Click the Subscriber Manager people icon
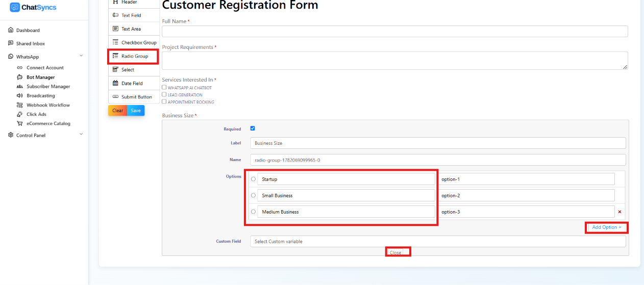This screenshot has width=644, height=285. tap(19, 87)
